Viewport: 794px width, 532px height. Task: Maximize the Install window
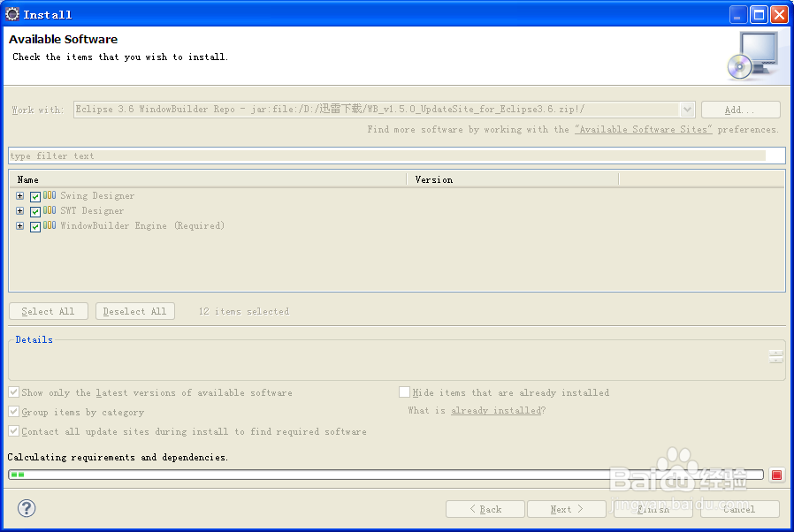click(x=759, y=15)
